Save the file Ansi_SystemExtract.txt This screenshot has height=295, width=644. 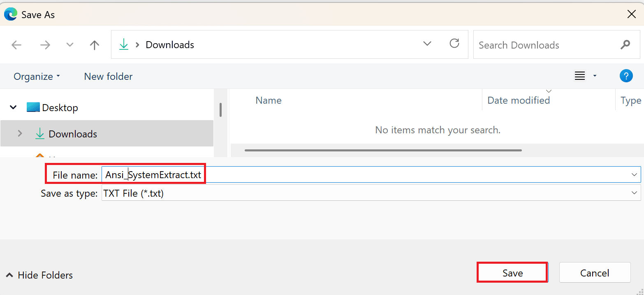point(512,272)
